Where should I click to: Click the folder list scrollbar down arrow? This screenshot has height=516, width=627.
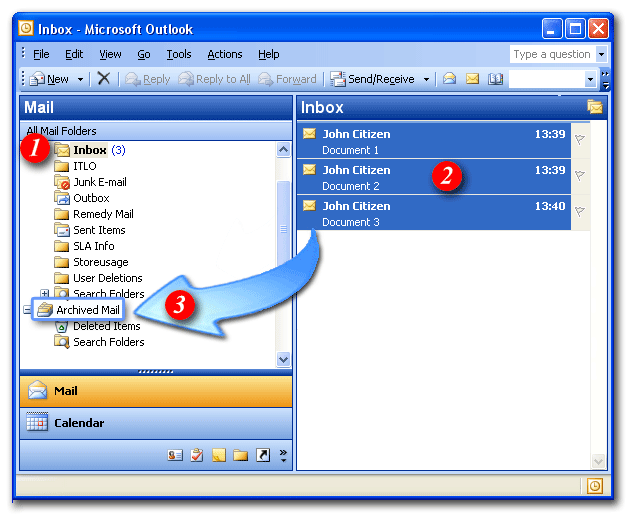coord(283,359)
